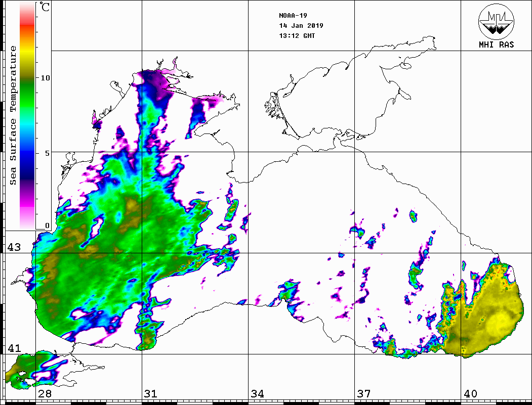Click latitude label '41'
The width and height of the screenshot is (532, 405).
point(14,348)
